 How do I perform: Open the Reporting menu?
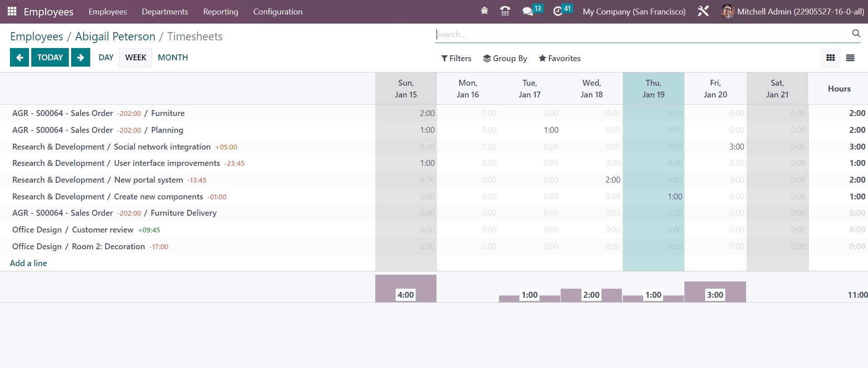pyautogui.click(x=220, y=12)
